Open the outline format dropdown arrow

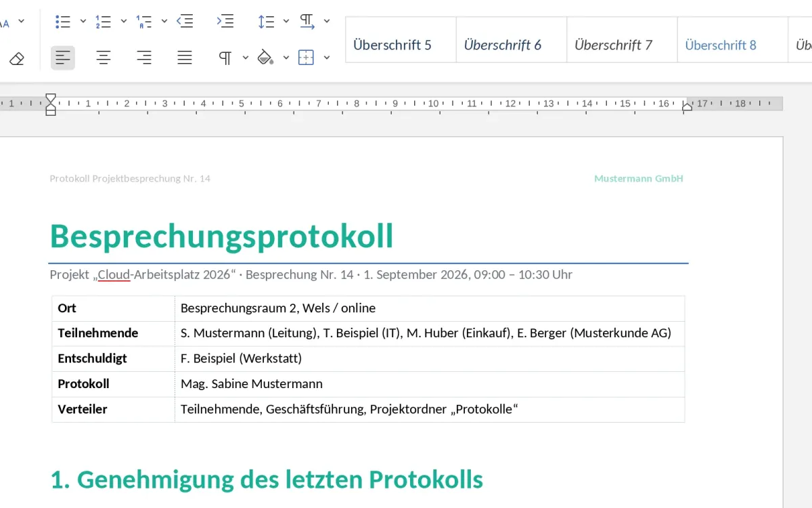[x=164, y=21]
